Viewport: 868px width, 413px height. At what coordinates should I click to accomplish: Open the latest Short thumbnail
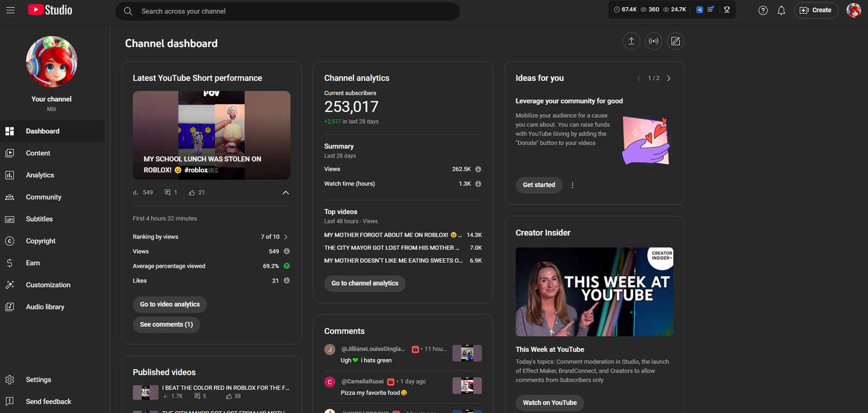pos(212,135)
